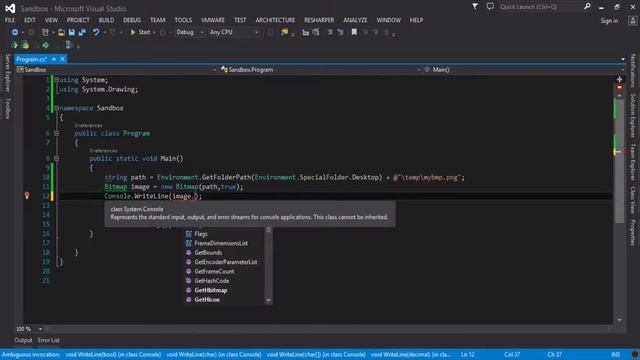Click the feedback speech bubble icon
Viewport: 640px width, 360px height.
tap(490, 7)
